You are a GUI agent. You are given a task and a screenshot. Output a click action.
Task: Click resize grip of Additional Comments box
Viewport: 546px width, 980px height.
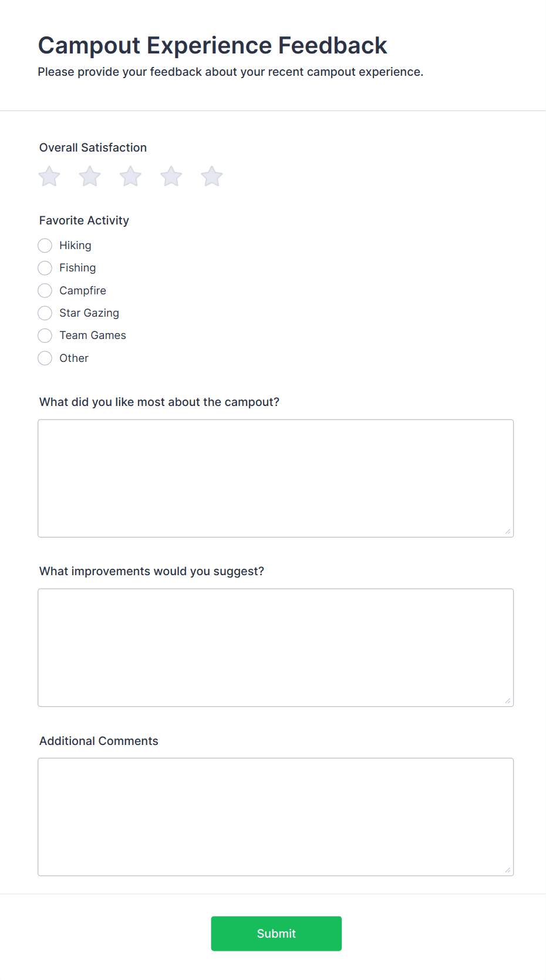[508, 870]
